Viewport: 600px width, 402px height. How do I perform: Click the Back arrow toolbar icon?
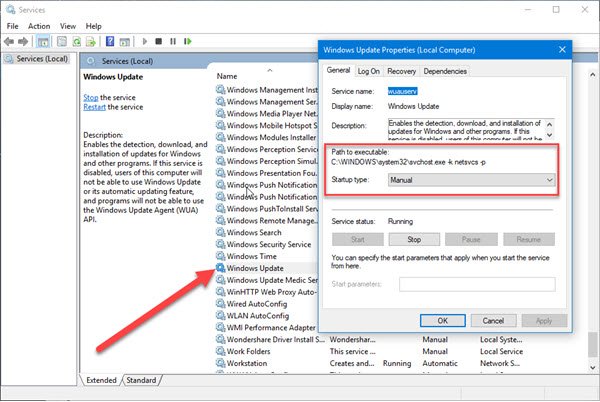pos(9,41)
